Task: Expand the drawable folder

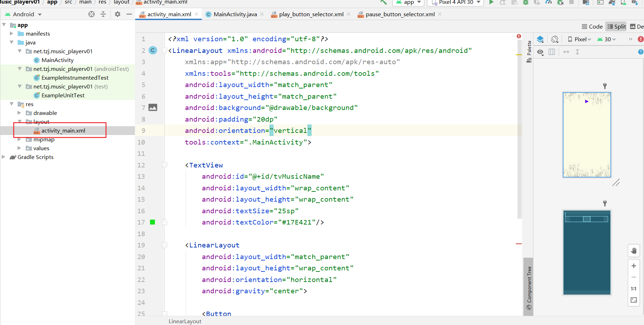Action: (x=19, y=113)
